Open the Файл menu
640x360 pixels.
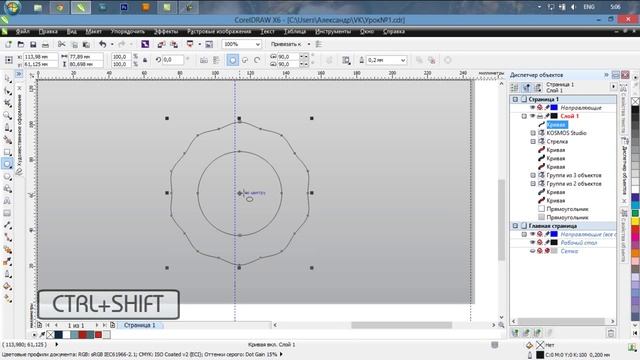point(22,31)
